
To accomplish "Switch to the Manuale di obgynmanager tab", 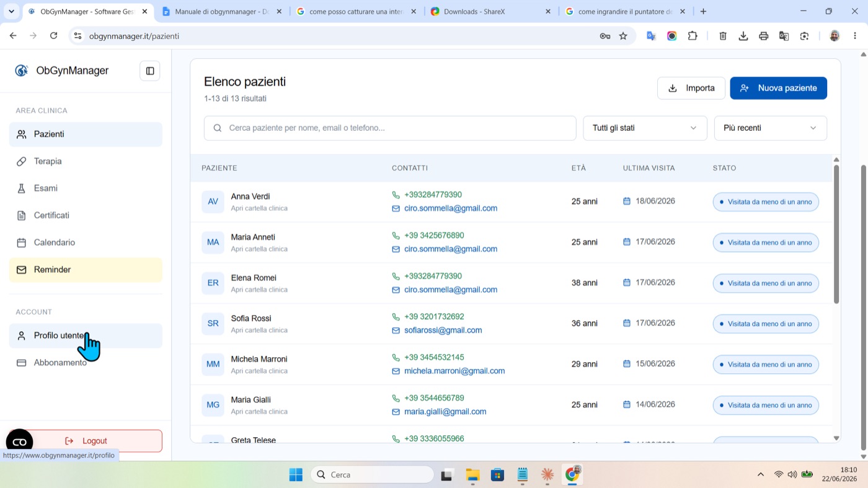I will (x=221, y=11).
